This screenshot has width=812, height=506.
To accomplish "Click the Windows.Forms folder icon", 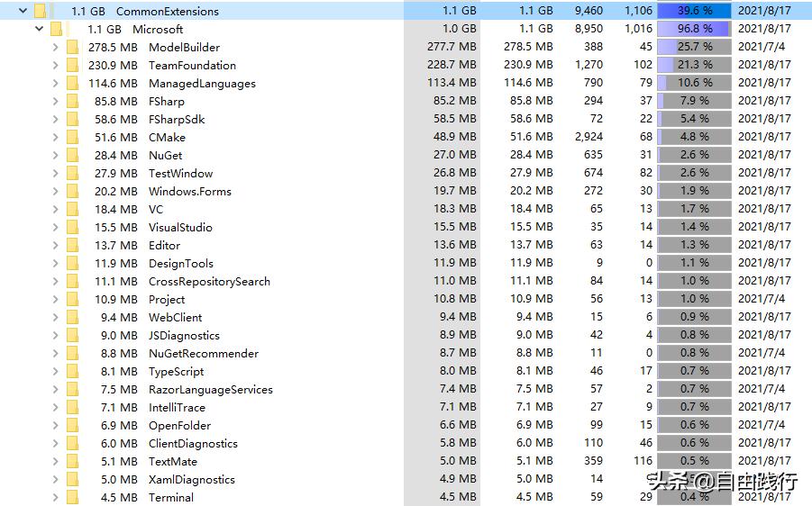I will click(72, 192).
